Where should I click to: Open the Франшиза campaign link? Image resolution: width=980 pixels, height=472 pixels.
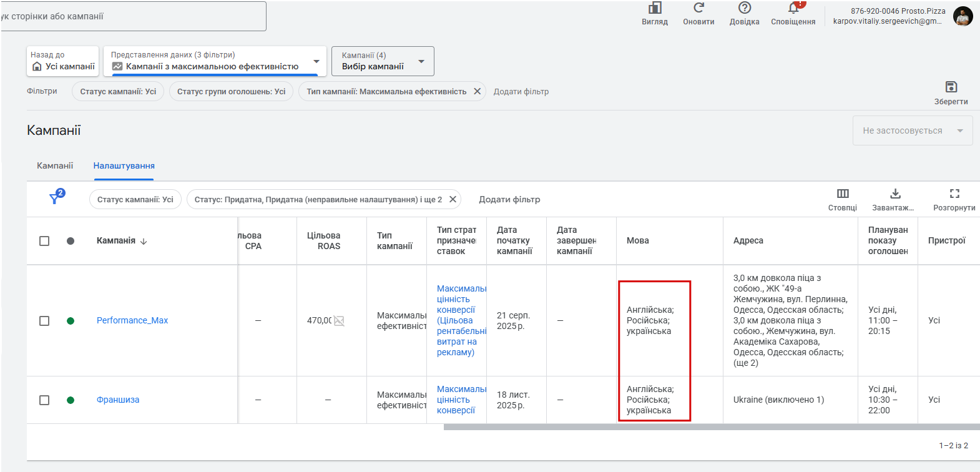click(x=118, y=400)
